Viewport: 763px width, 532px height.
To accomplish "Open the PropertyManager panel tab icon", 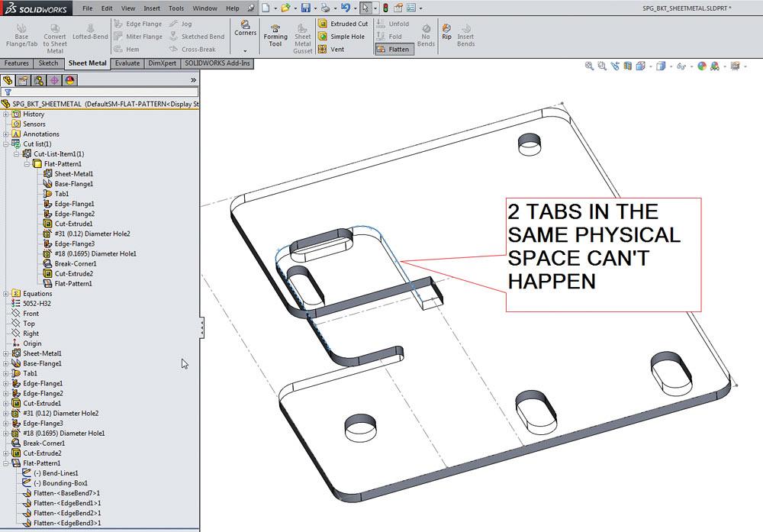I will 24,80.
